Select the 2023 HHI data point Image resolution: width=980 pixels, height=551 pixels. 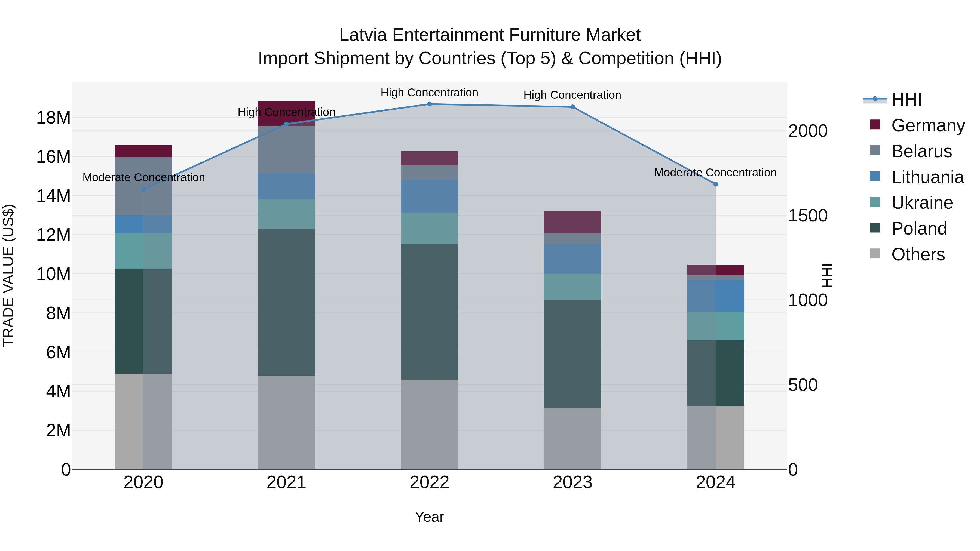tap(572, 107)
